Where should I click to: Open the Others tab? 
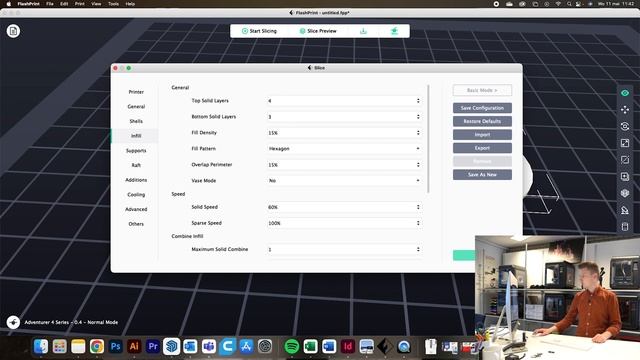[136, 224]
